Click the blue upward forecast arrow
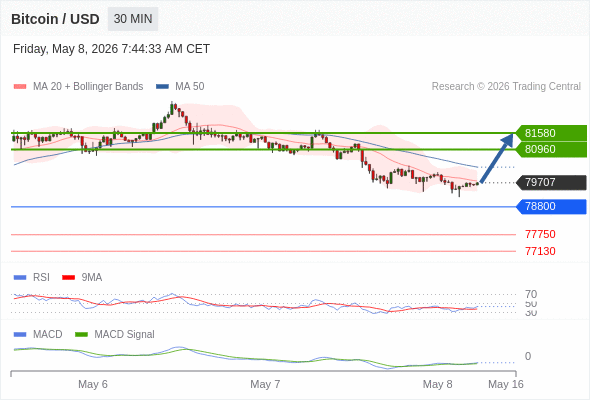This screenshot has width=590, height=400. [497, 158]
